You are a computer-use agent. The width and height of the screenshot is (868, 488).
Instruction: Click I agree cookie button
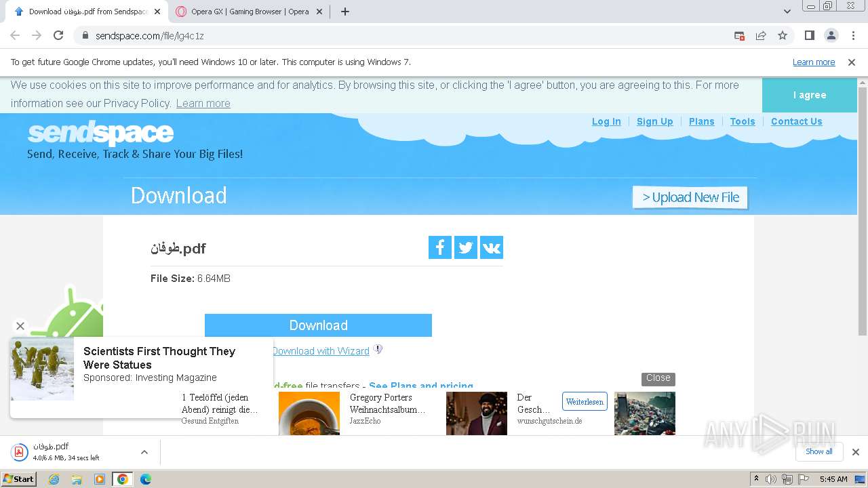click(810, 95)
